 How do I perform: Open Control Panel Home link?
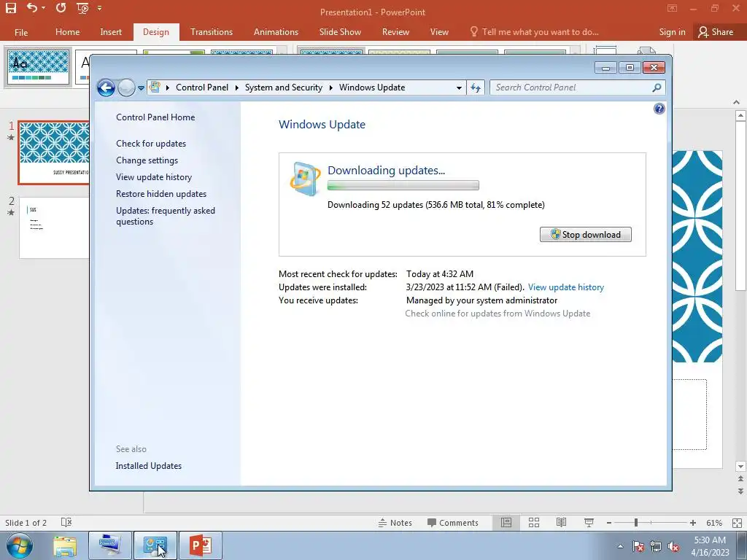click(x=155, y=117)
